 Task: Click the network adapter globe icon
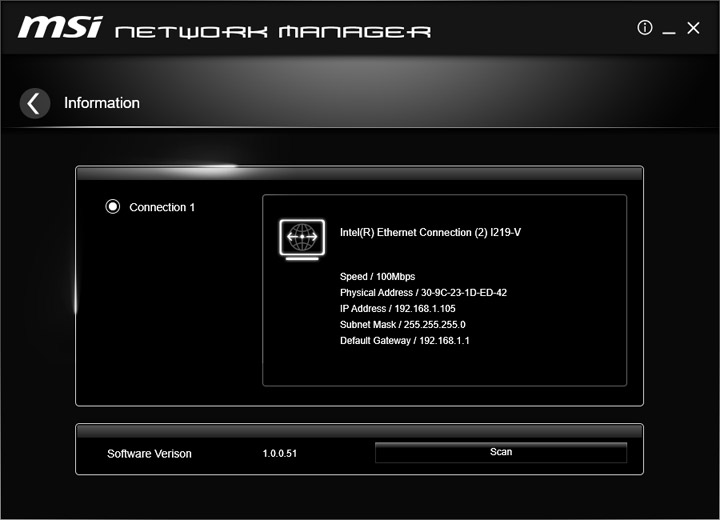[302, 239]
